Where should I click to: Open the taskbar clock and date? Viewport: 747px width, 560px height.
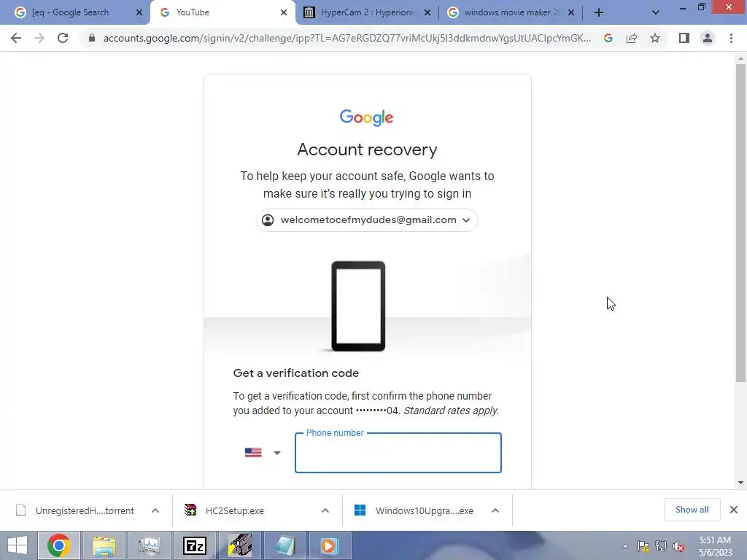click(715, 546)
